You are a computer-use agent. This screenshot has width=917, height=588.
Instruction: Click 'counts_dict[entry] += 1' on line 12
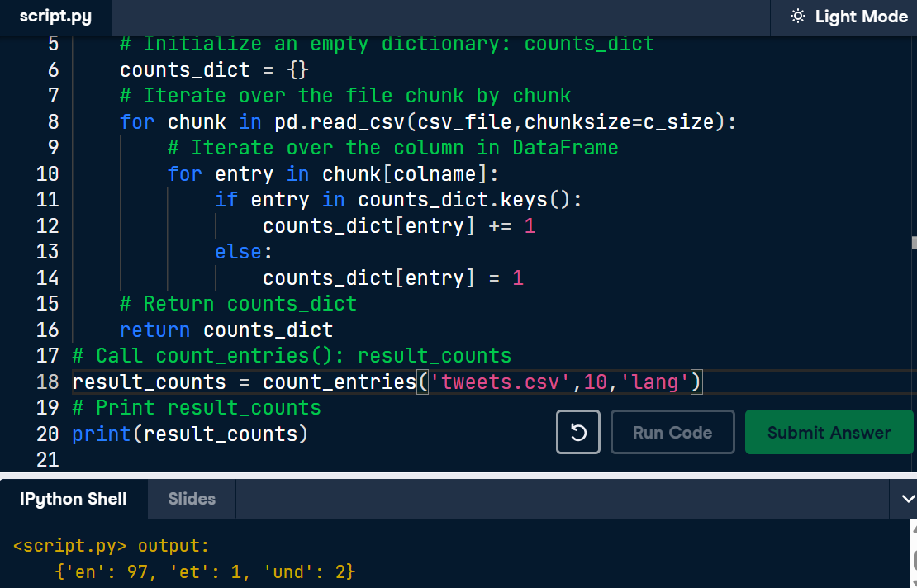pos(399,226)
